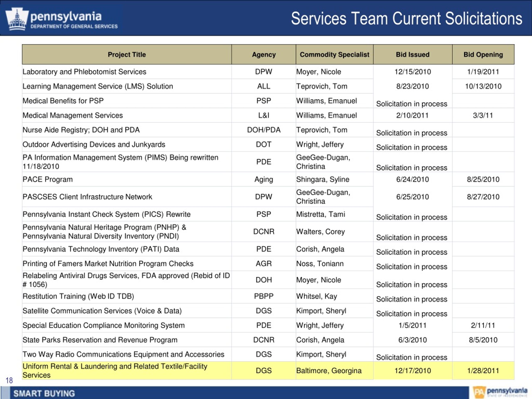Select the Bid Issued column header
This screenshot has height=399, width=532.
point(413,55)
